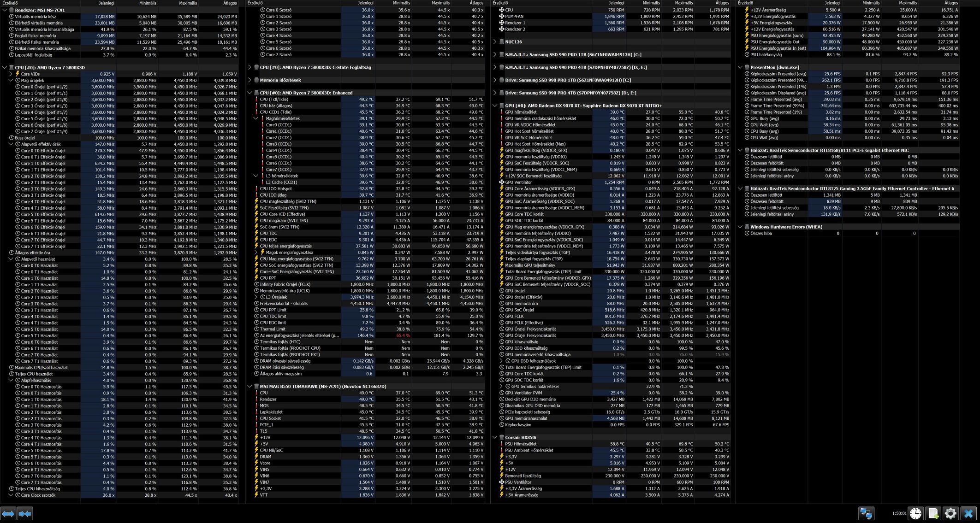Expand the Core VIDs row
The height and width of the screenshot is (523, 980).
point(11,74)
